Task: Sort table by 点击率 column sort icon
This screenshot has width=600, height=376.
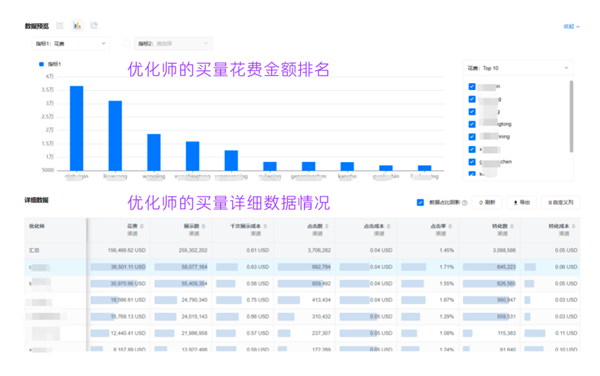Action: 450,226
